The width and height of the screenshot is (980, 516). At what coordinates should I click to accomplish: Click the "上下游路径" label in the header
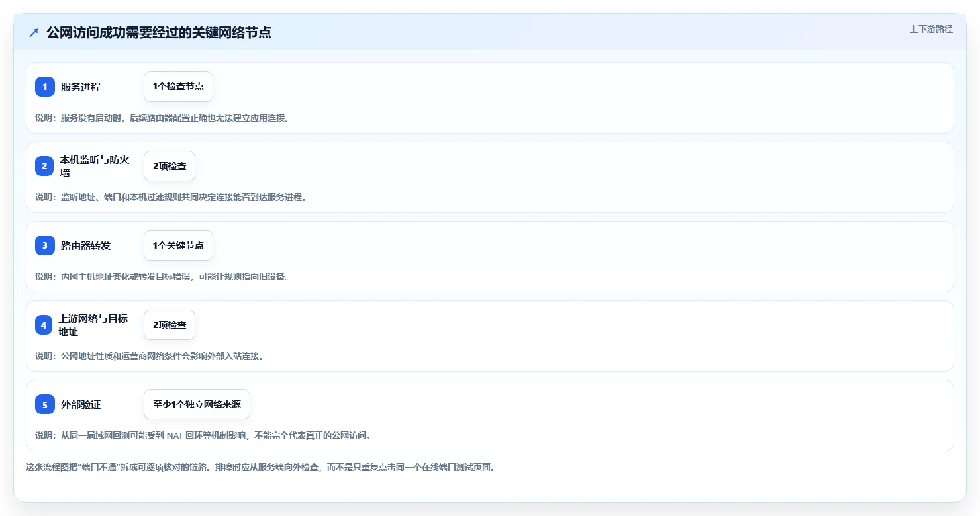(x=931, y=29)
